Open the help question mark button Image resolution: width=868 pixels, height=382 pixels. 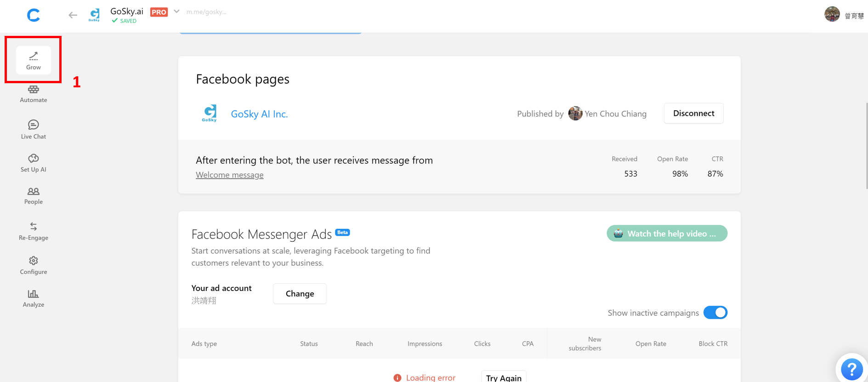[x=851, y=369]
